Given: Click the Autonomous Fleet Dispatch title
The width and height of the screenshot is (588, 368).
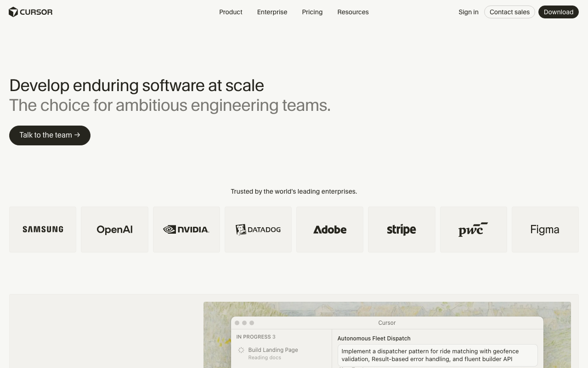Looking at the screenshot, I should [374, 339].
